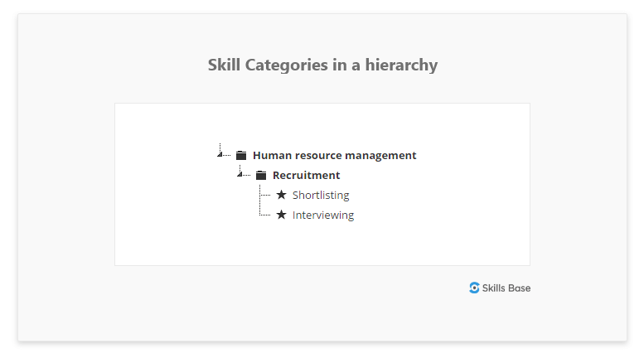The width and height of the screenshot is (644, 363).
Task: Click the Skills Base logo icon
Action: [x=474, y=288]
